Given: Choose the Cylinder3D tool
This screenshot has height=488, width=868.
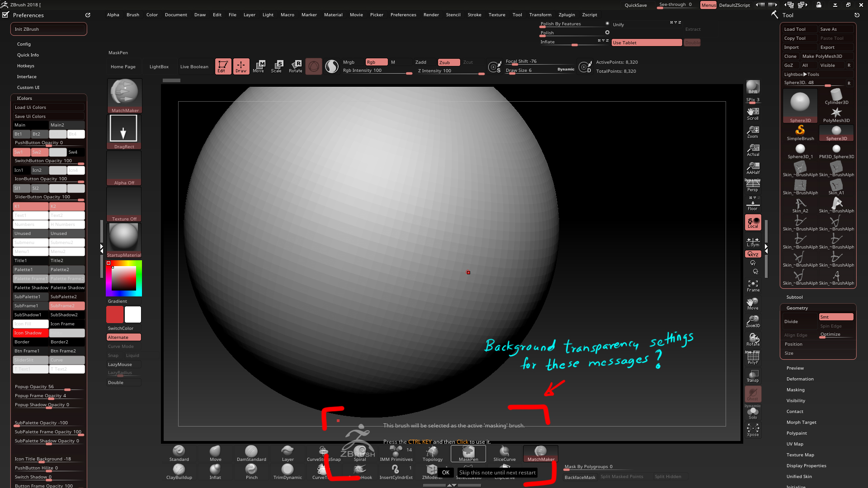Looking at the screenshot, I should coord(836,97).
